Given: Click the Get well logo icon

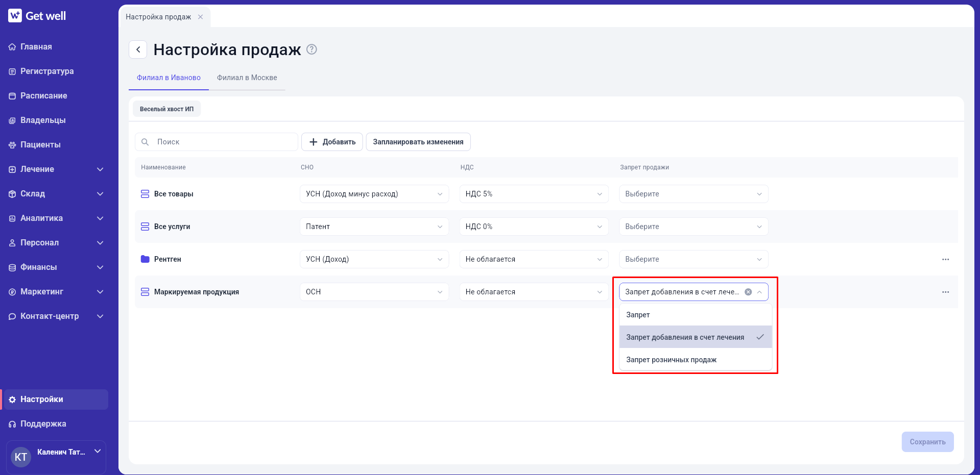Looking at the screenshot, I should (15, 16).
